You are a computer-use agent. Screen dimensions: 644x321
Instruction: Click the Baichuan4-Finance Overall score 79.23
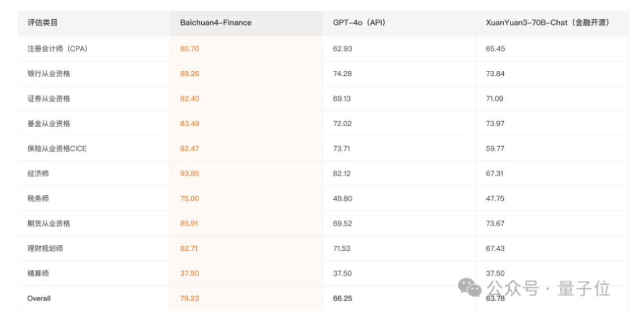189,298
